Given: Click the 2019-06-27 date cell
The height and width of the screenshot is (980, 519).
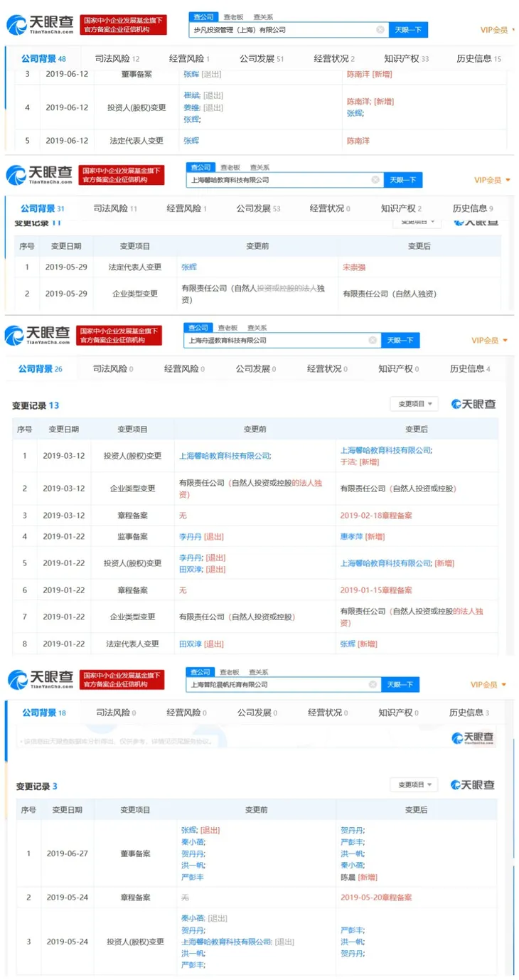Looking at the screenshot, I should pos(68,853).
